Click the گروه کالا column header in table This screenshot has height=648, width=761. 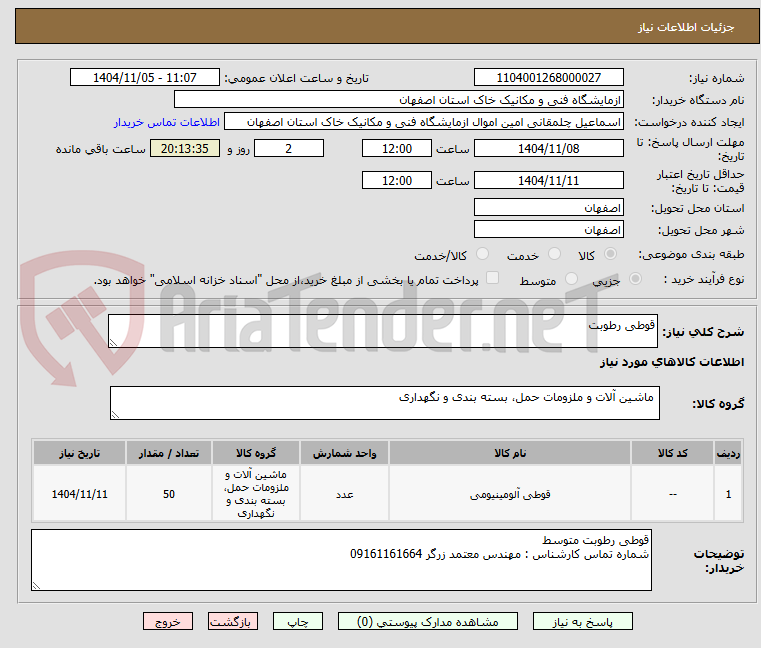click(256, 453)
